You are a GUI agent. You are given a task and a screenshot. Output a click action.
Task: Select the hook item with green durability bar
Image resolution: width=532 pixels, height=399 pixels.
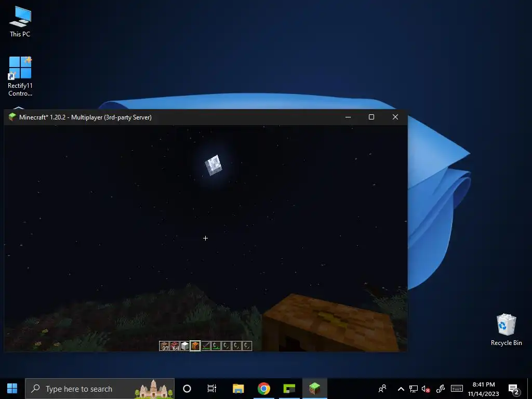point(216,345)
